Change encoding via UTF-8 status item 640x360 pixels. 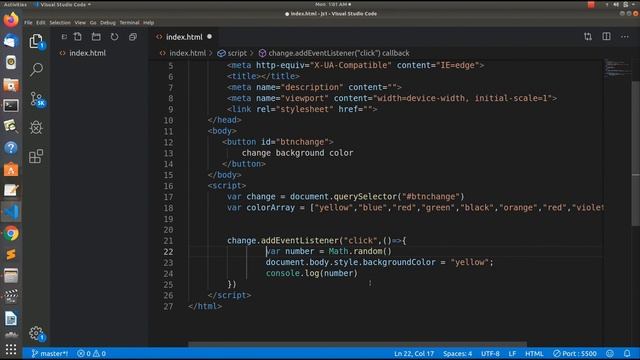tap(490, 353)
